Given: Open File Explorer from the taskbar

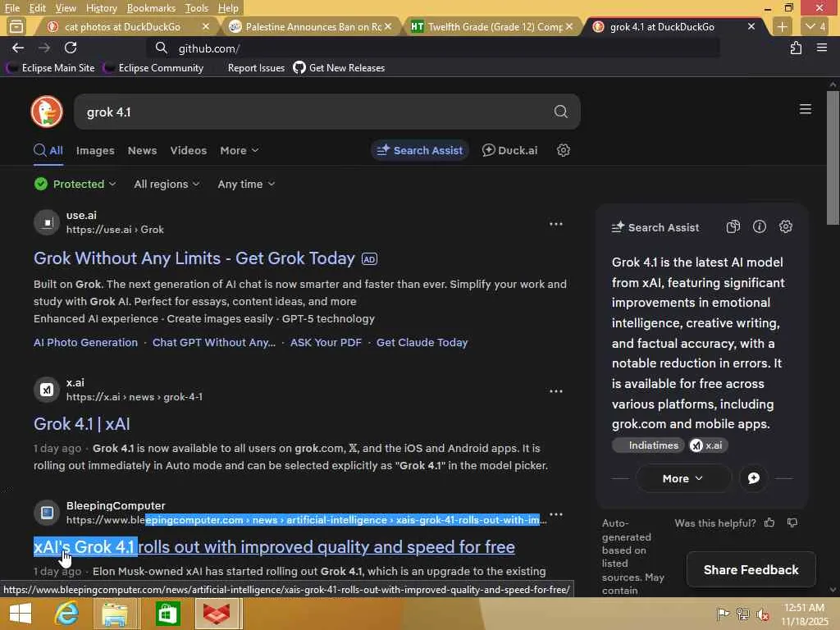Looking at the screenshot, I should 115,614.
